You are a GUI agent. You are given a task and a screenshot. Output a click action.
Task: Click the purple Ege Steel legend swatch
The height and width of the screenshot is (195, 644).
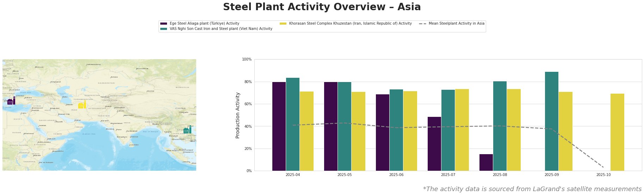pos(164,24)
